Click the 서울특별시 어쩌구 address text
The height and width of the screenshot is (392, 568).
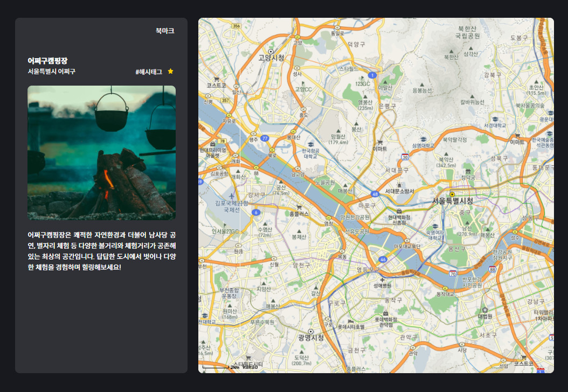(x=52, y=72)
